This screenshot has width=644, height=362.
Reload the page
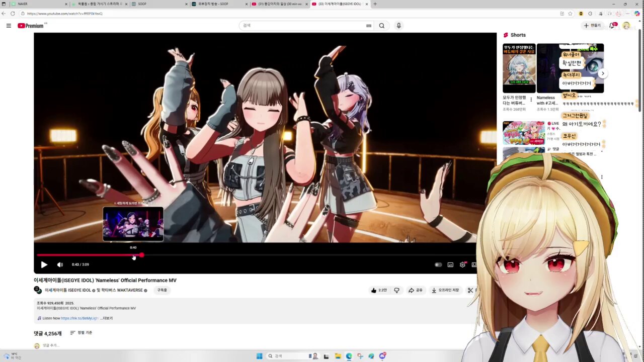[x=13, y=14]
